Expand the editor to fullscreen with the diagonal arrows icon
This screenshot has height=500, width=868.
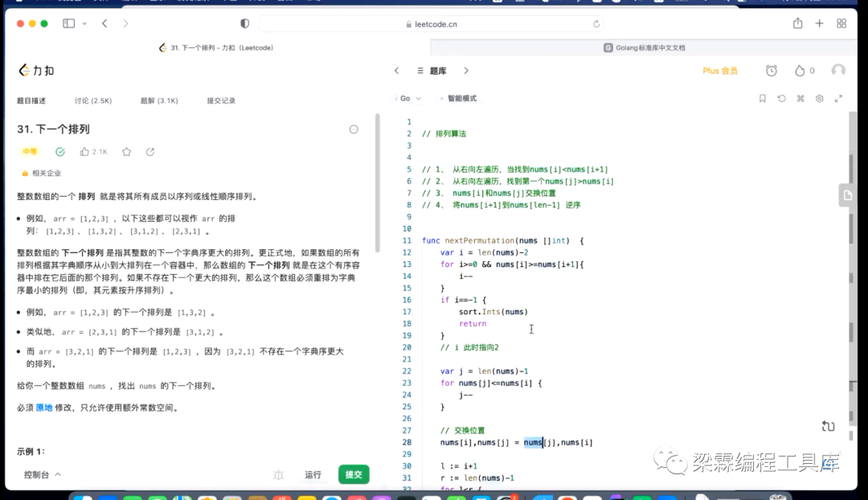click(x=838, y=98)
